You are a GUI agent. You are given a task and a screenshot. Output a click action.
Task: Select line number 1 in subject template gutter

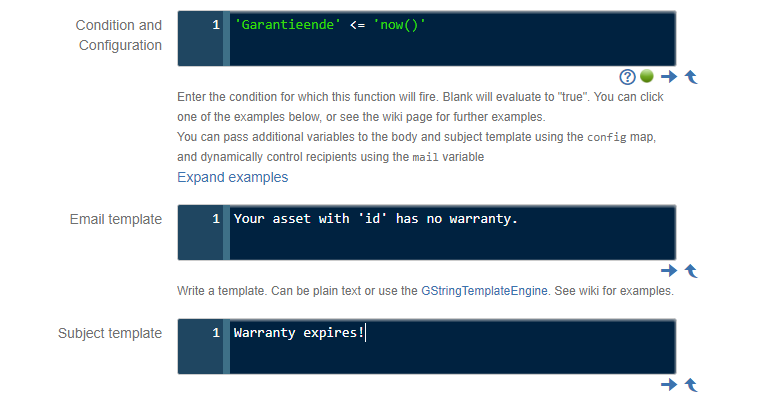click(216, 333)
